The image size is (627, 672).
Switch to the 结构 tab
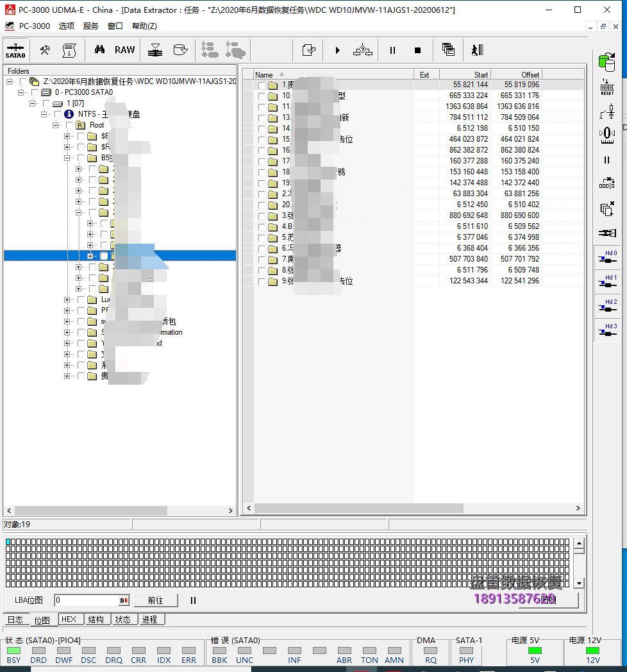(96, 619)
